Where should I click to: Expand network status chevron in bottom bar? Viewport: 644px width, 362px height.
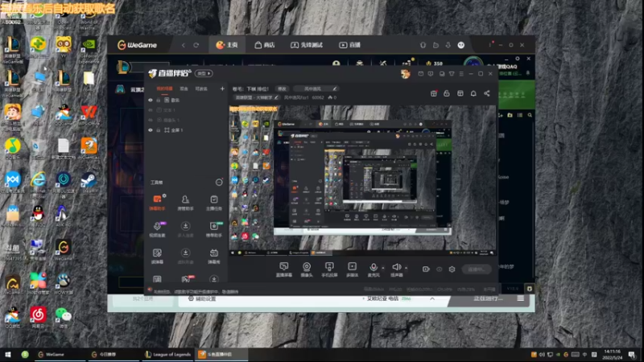[432, 298]
